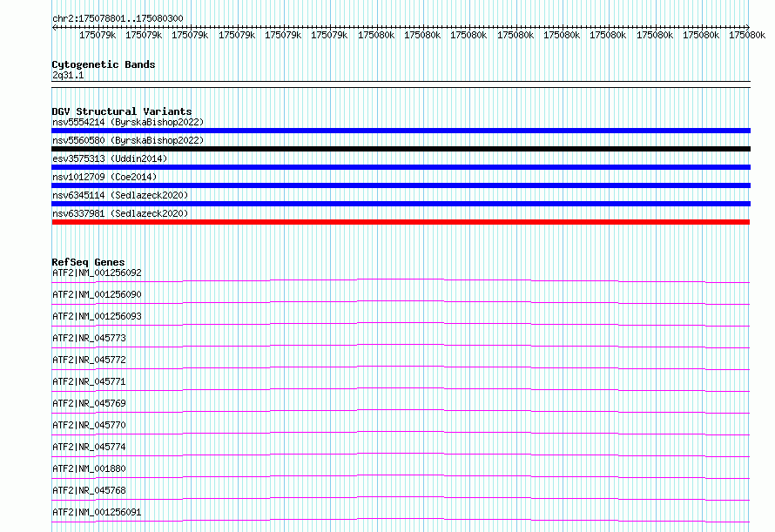Select the 2q31.1 band label

point(68,75)
